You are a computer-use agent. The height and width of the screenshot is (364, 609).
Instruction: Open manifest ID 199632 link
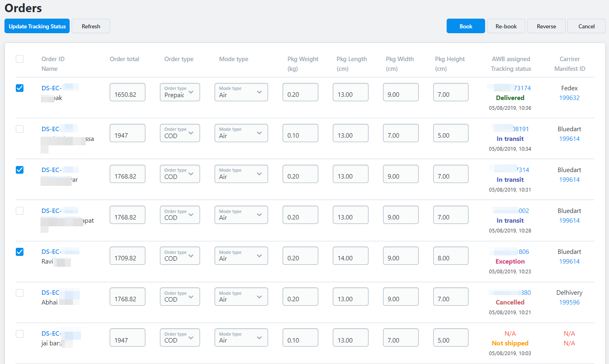tap(569, 98)
